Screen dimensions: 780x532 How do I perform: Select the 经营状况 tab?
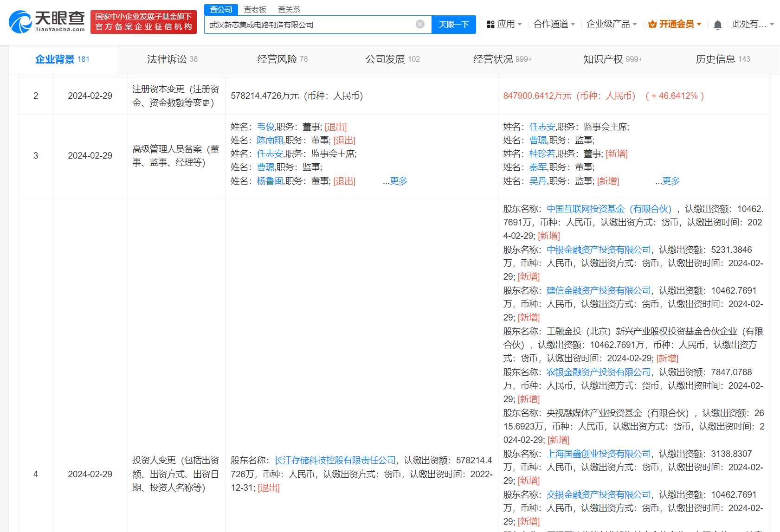point(503,59)
